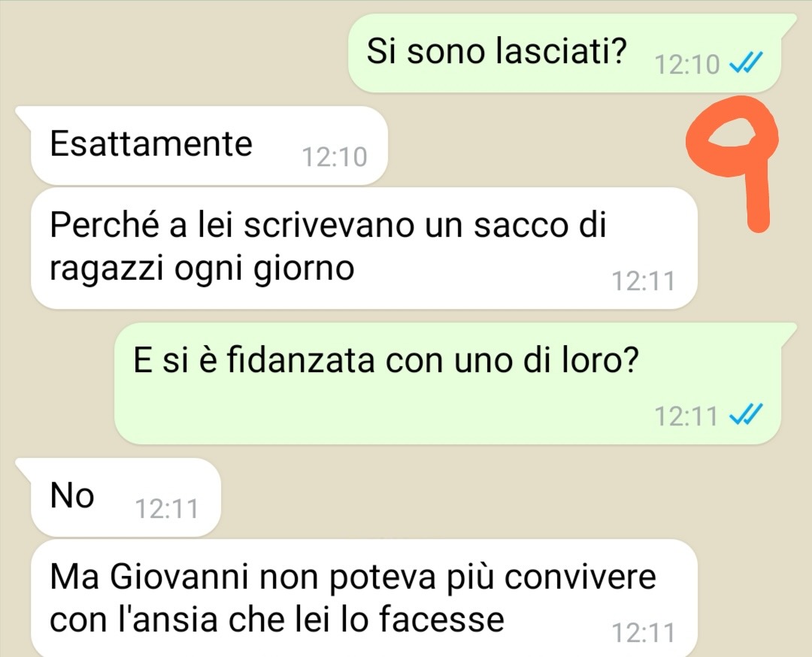Tap the "Ma Giovanni non poteva più" message
Image resolution: width=812 pixels, height=657 pixels.
tap(364, 598)
